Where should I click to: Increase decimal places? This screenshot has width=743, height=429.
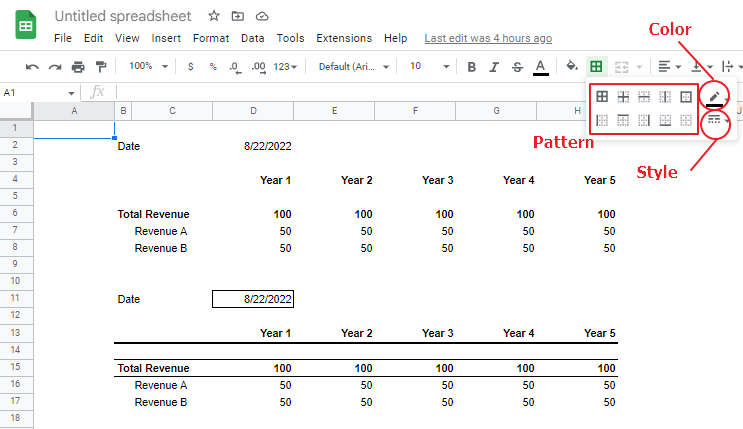point(259,67)
